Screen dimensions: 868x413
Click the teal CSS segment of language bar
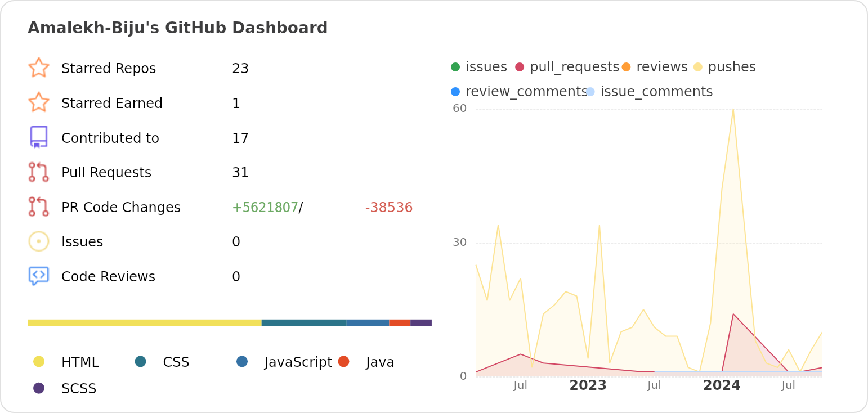click(x=304, y=323)
